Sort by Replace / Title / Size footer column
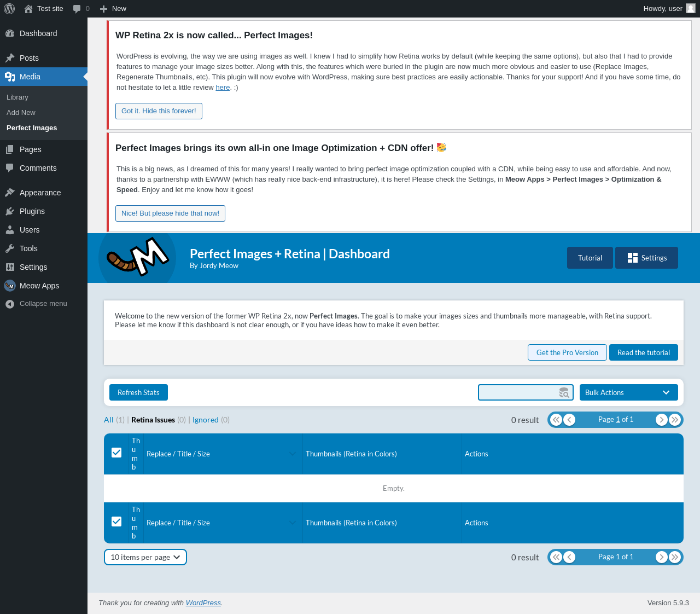The height and width of the screenshot is (614, 700). [x=223, y=523]
